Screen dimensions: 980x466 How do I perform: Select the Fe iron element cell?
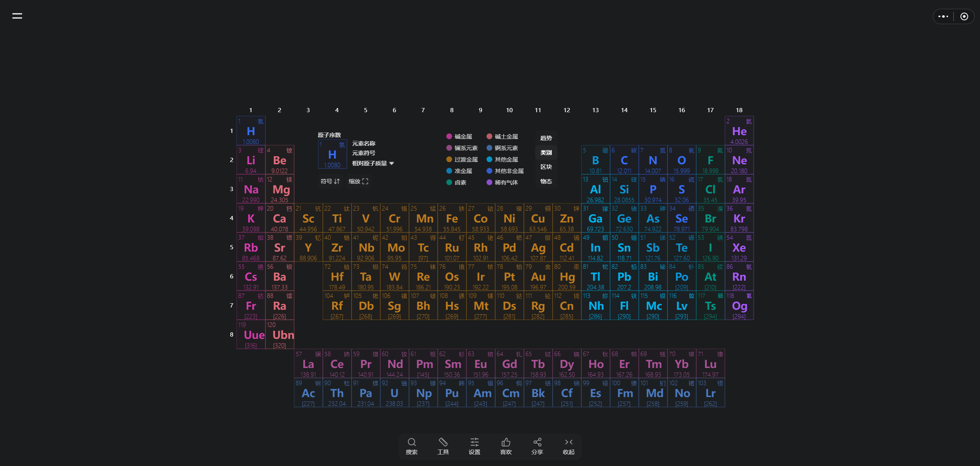452,218
